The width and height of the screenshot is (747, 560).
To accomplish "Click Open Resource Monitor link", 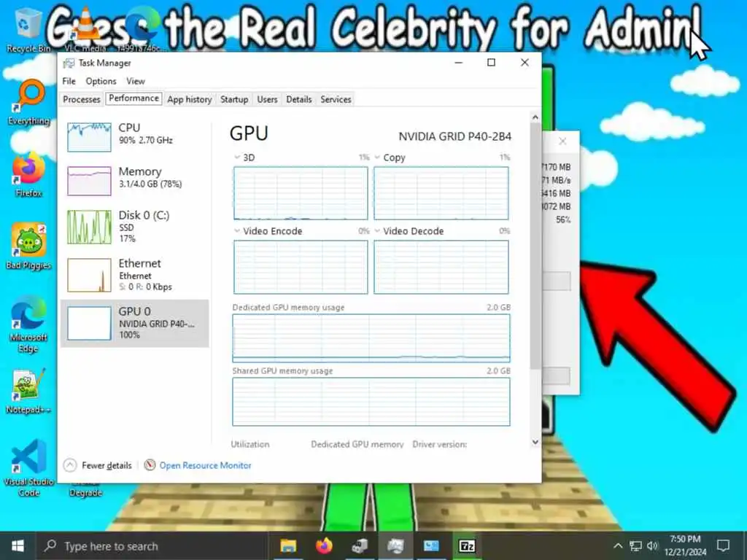I will pos(205,465).
